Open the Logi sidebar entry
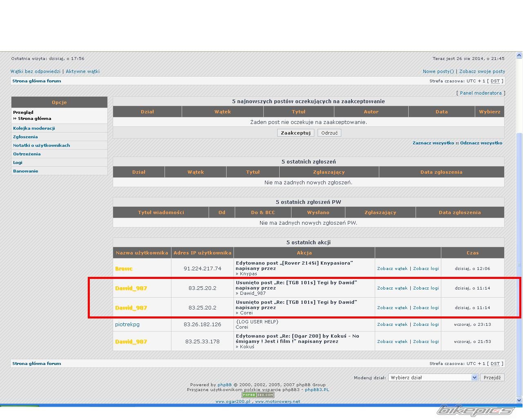The height and width of the screenshot is (420, 525). coord(18,163)
